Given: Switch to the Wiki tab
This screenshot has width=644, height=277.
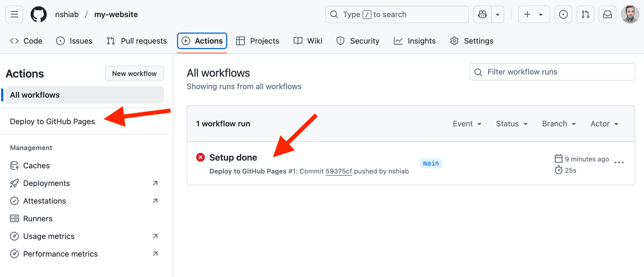Looking at the screenshot, I should [308, 41].
